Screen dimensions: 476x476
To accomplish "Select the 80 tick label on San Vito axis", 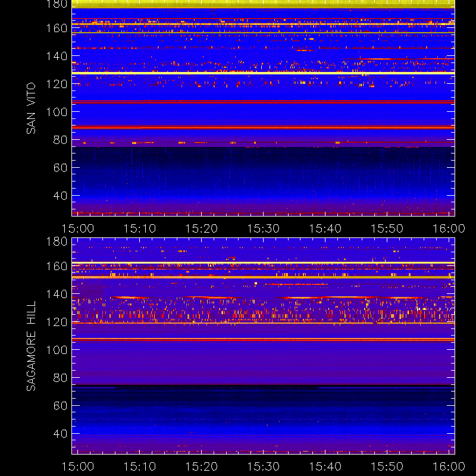I will [x=60, y=140].
